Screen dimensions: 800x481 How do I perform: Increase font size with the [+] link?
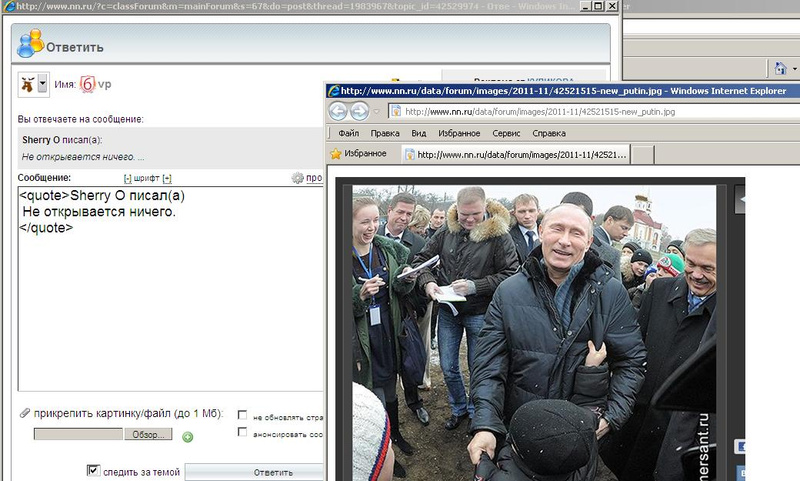(167, 178)
